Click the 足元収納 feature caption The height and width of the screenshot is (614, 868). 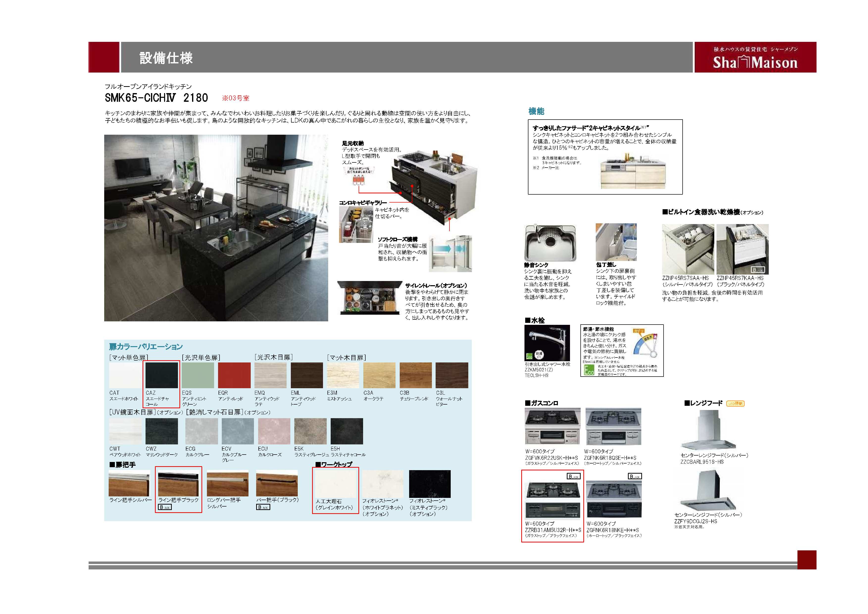[353, 143]
